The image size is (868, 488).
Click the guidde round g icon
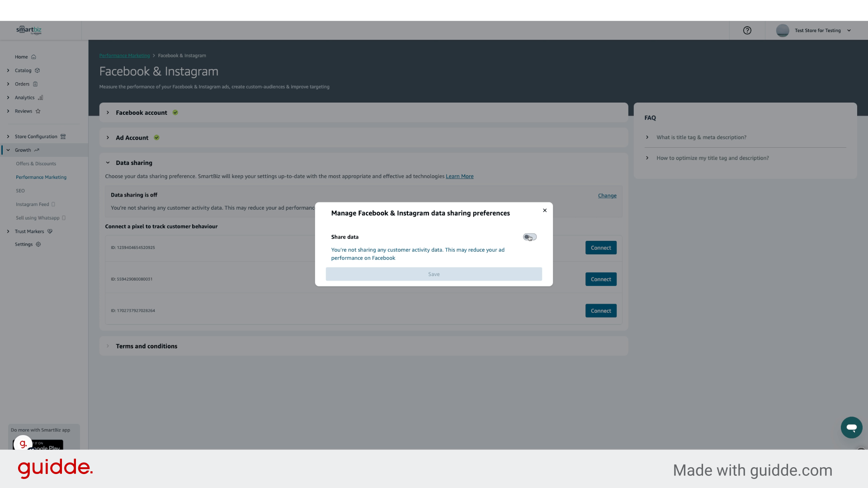point(23,444)
